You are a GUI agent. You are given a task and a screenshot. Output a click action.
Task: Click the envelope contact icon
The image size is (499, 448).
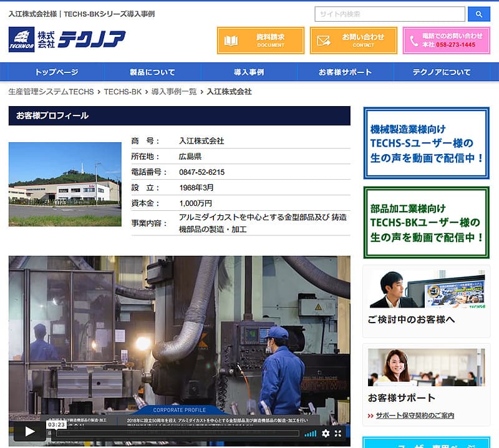point(324,41)
